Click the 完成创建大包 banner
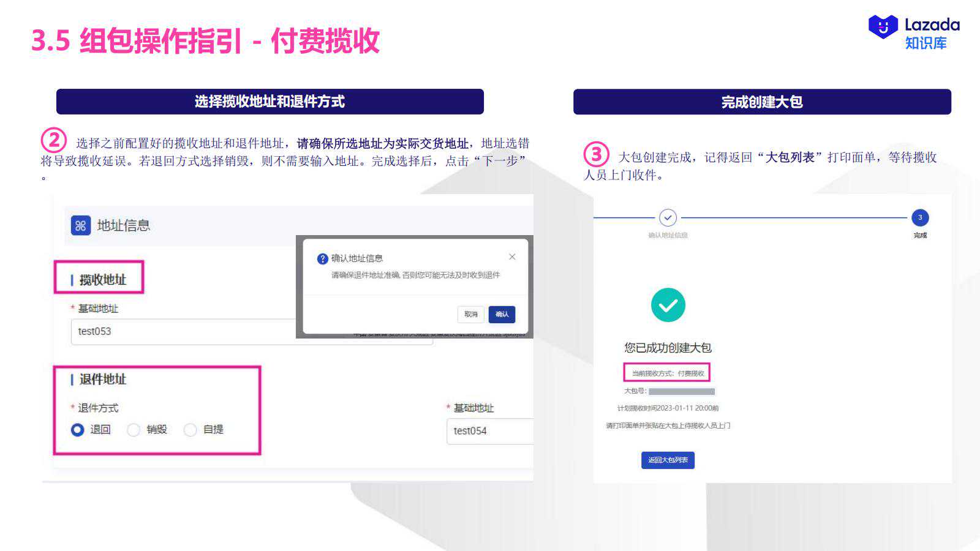Image resolution: width=980 pixels, height=551 pixels. pyautogui.click(x=762, y=102)
